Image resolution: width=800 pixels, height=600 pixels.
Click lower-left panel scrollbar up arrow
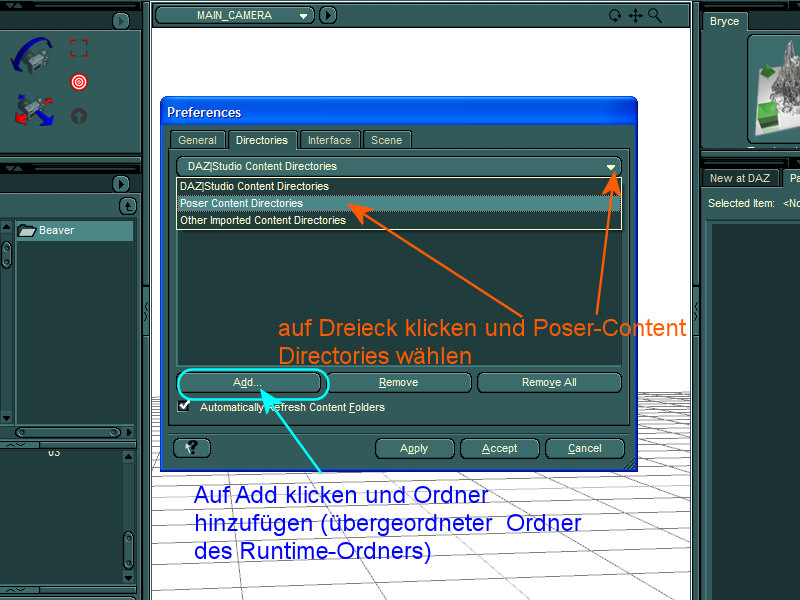[128, 457]
